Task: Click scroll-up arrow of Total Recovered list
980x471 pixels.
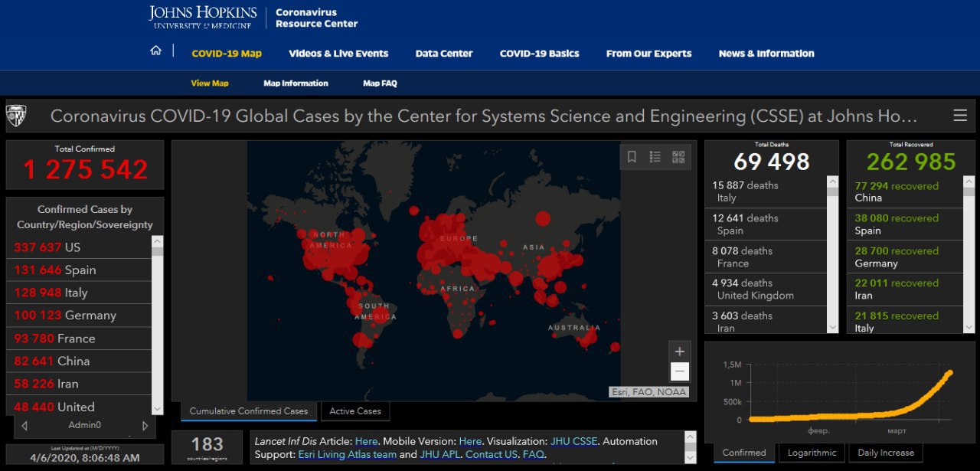Action: [969, 182]
